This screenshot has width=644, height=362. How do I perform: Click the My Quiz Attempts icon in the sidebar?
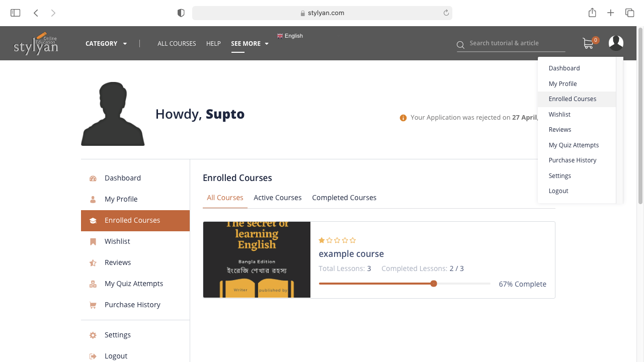point(93,284)
